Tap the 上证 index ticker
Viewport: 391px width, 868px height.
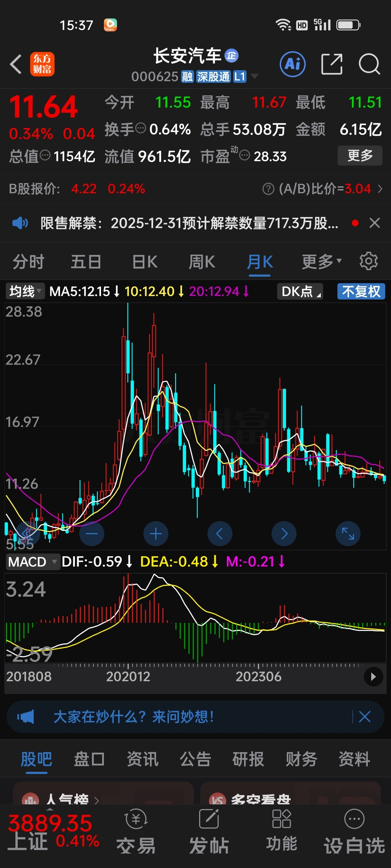click(53, 832)
